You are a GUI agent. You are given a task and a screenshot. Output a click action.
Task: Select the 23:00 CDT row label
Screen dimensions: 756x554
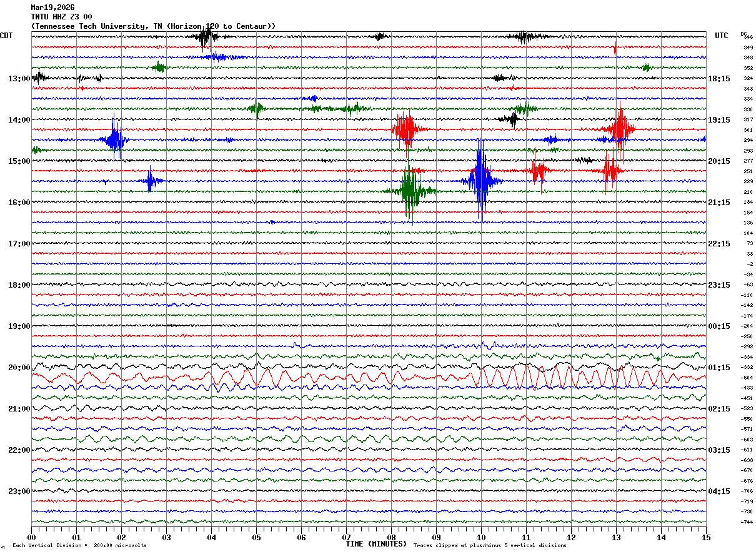point(19,491)
